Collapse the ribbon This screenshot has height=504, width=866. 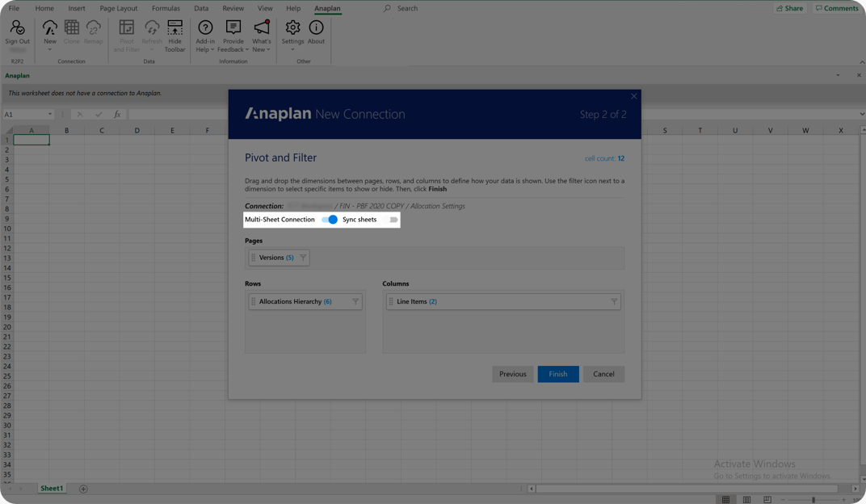click(x=862, y=62)
